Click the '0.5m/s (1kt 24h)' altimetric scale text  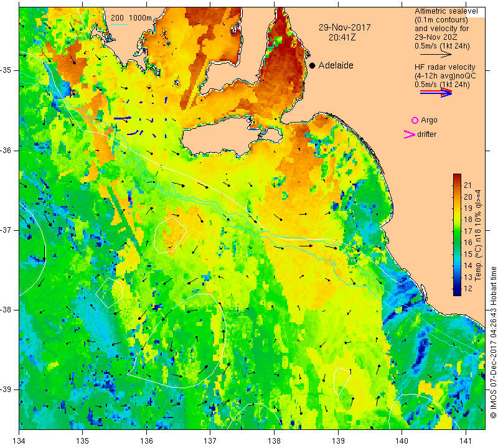point(442,46)
